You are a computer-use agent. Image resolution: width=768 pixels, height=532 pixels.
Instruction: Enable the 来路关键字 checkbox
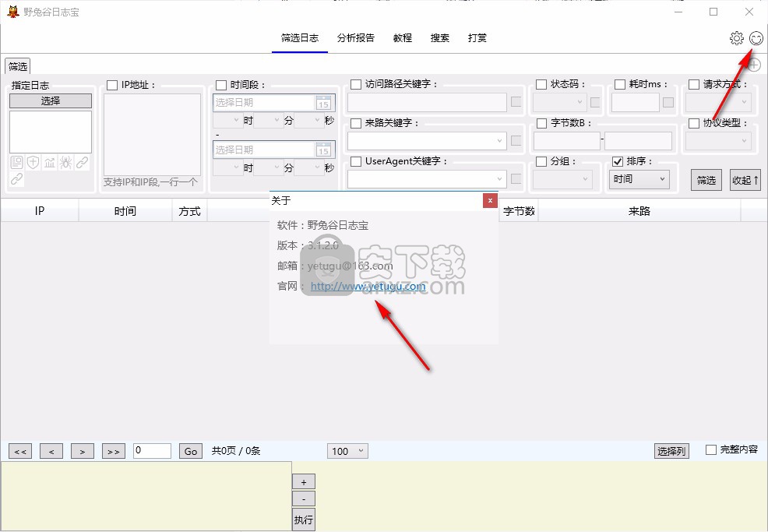point(356,123)
